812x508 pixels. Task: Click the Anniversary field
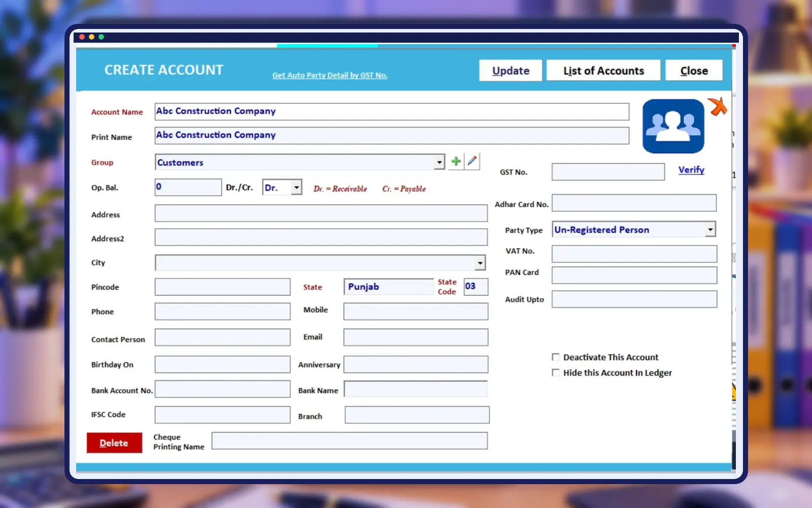point(416,364)
